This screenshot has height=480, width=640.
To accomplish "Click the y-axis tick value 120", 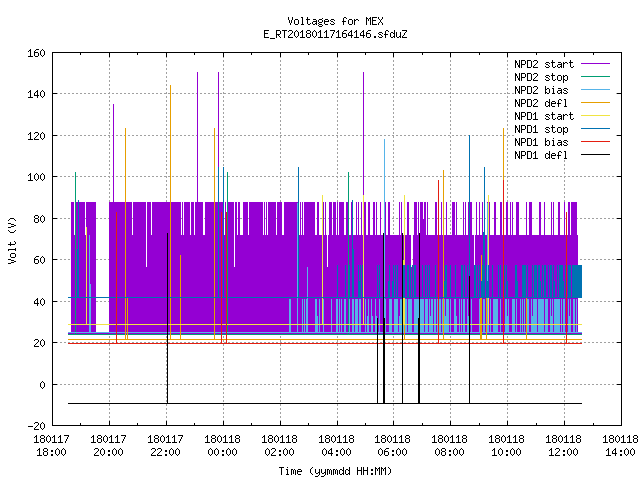I will (x=36, y=136).
